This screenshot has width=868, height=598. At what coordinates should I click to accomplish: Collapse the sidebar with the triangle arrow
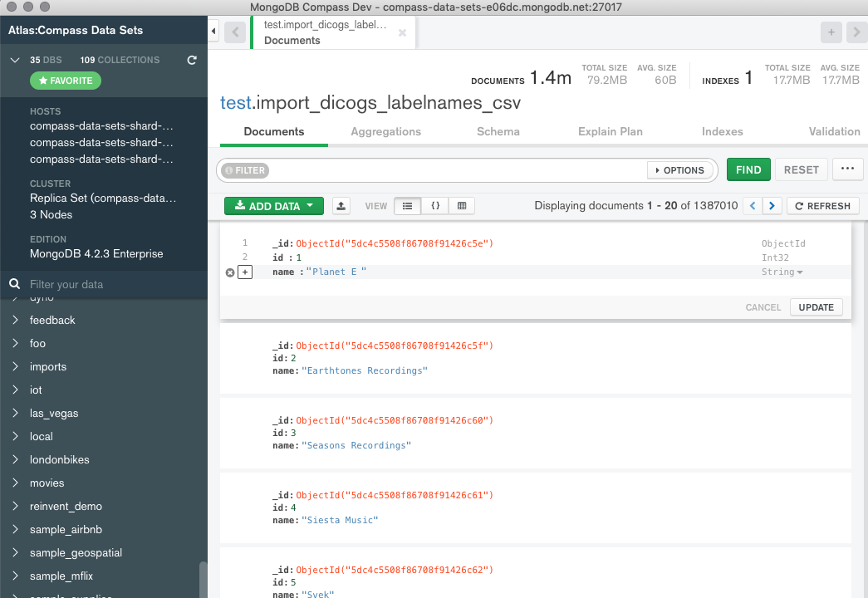(213, 31)
